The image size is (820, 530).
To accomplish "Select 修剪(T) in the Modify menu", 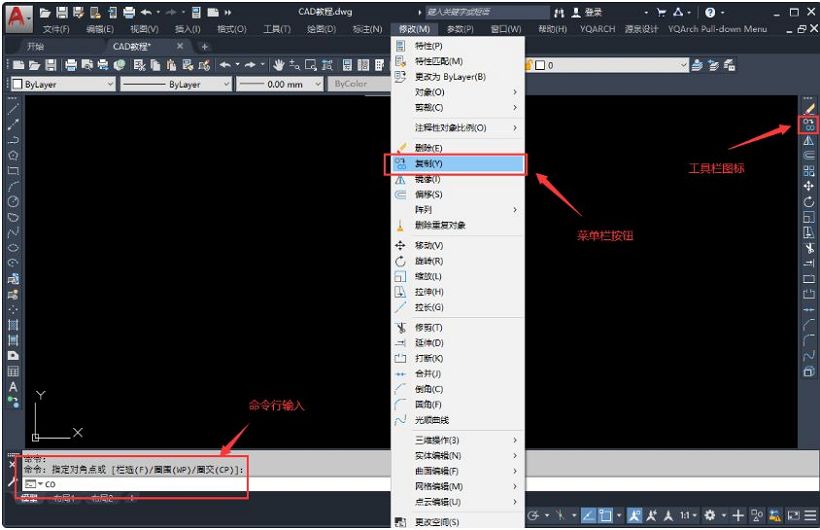I will tap(458, 328).
